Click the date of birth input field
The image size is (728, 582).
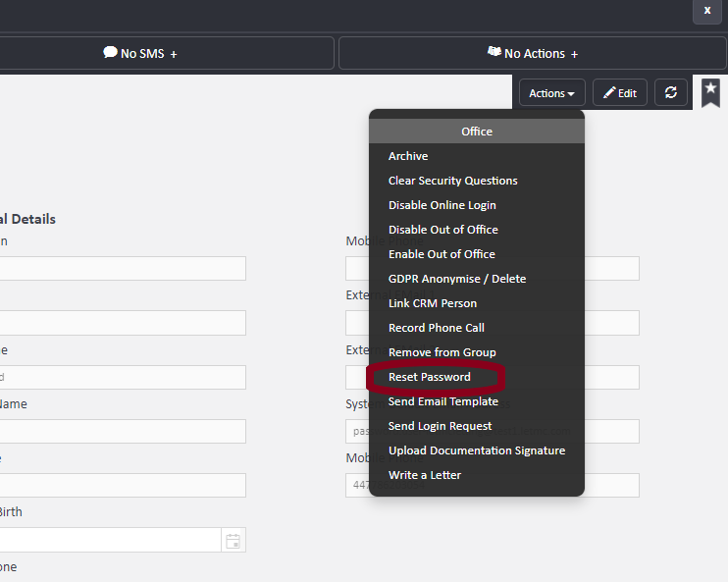coord(108,540)
